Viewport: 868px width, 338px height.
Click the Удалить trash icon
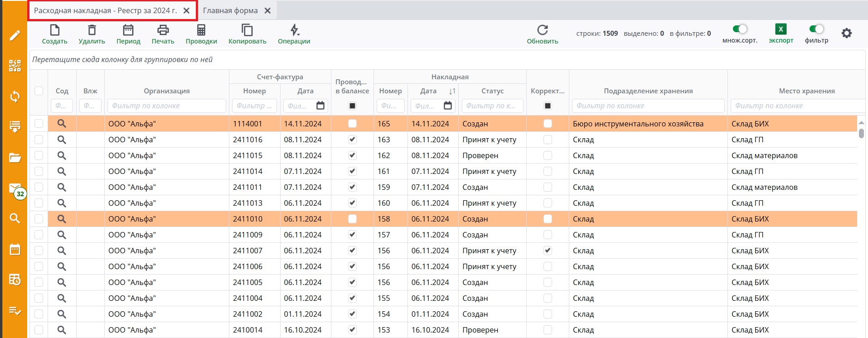pyautogui.click(x=92, y=30)
